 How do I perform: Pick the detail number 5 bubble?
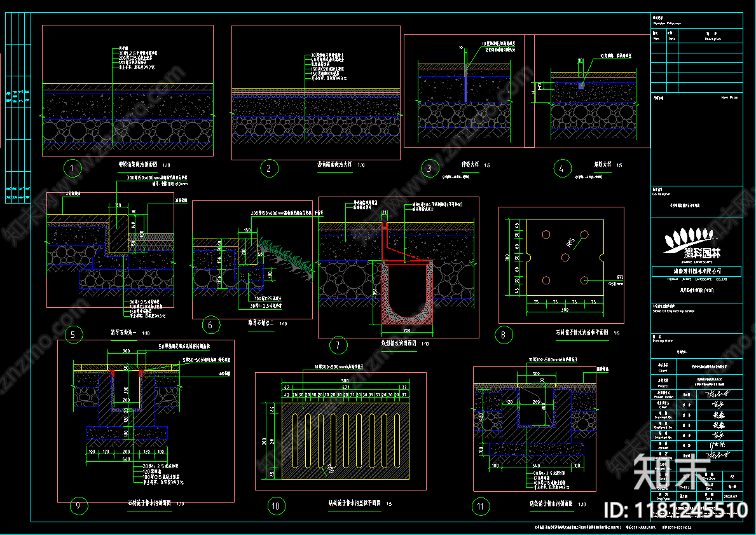[x=73, y=334]
